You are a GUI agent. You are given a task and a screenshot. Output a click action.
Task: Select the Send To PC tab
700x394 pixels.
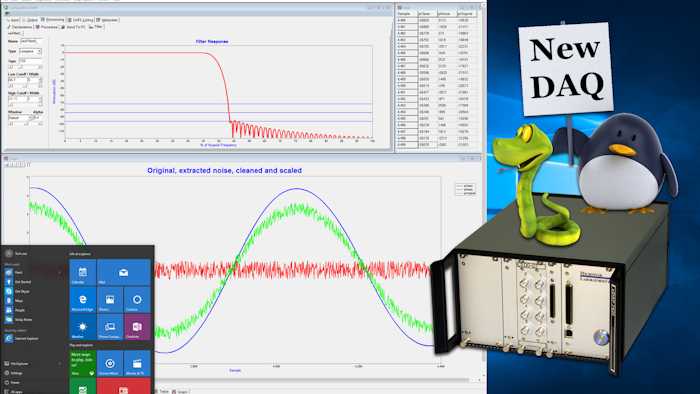tap(73, 27)
